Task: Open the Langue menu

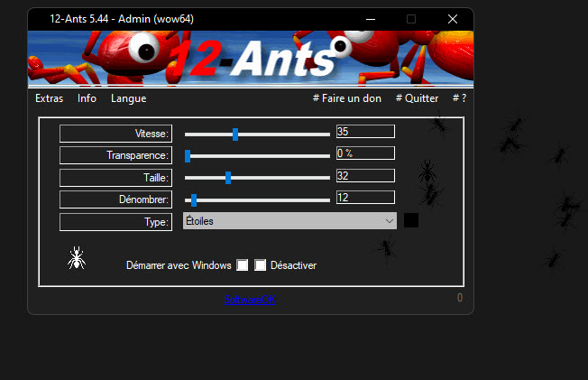Action: coord(128,98)
